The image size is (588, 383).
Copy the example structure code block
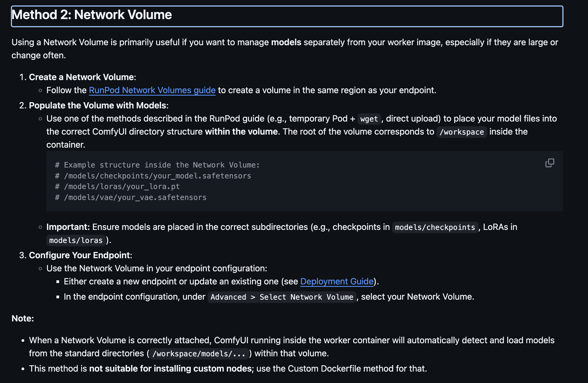pyautogui.click(x=550, y=163)
